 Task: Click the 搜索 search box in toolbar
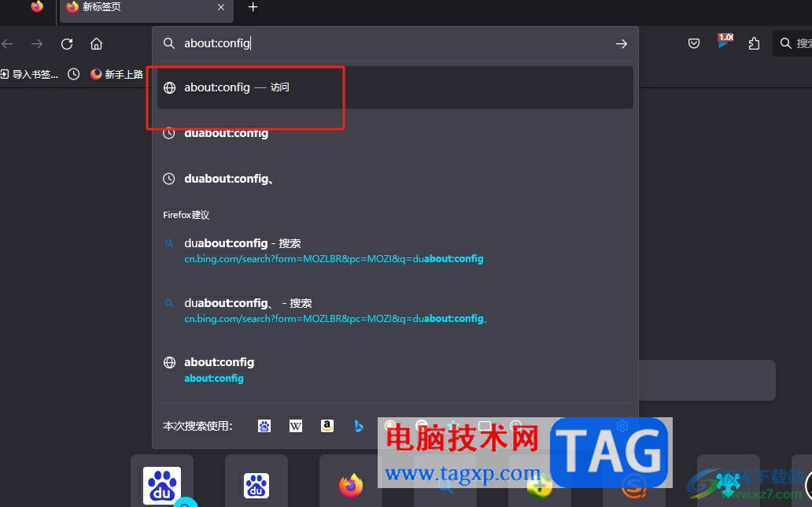point(793,43)
